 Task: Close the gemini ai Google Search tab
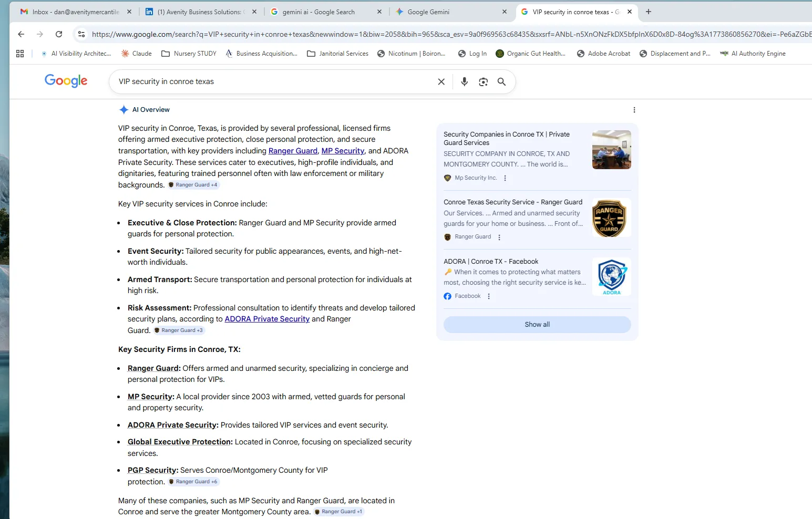(x=379, y=12)
